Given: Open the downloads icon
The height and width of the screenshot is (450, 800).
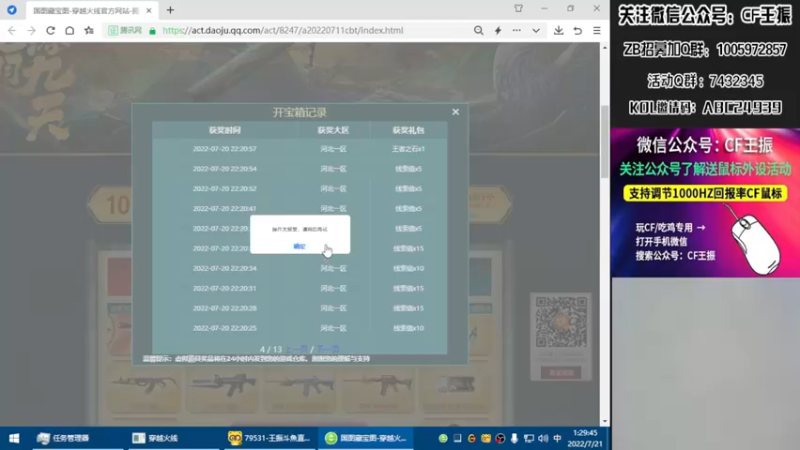Looking at the screenshot, I should [559, 31].
